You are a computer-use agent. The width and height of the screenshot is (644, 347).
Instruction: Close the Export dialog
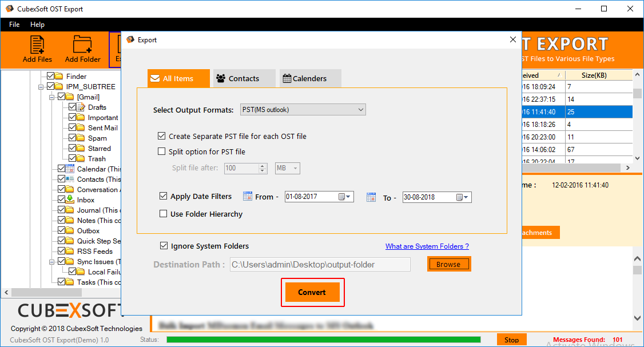tap(513, 39)
